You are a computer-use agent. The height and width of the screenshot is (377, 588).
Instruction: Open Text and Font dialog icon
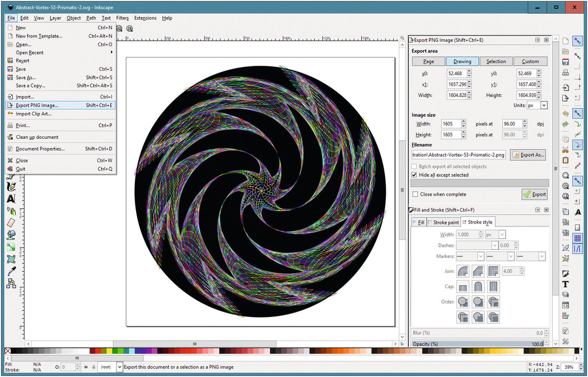566,284
